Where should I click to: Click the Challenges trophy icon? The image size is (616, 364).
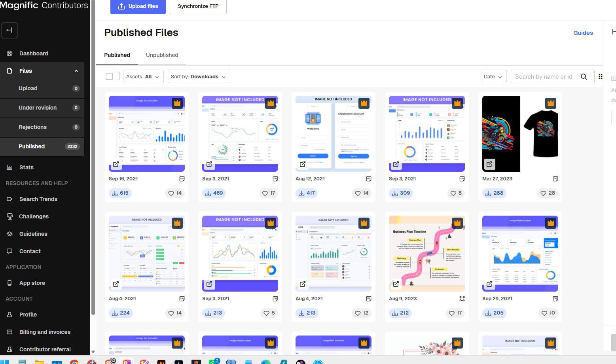(x=9, y=216)
